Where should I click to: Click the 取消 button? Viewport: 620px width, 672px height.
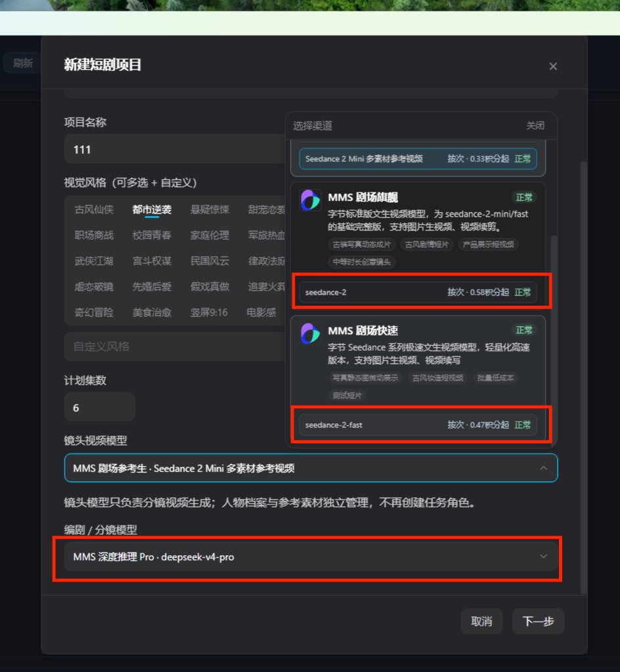click(481, 621)
